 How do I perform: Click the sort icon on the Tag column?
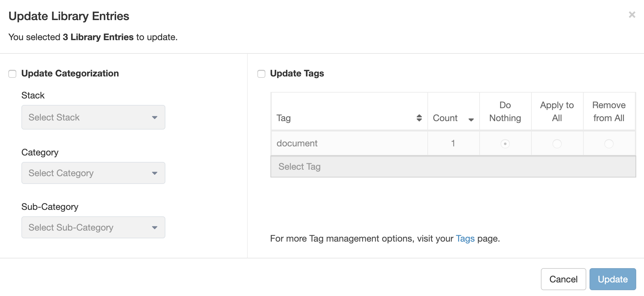(x=419, y=118)
